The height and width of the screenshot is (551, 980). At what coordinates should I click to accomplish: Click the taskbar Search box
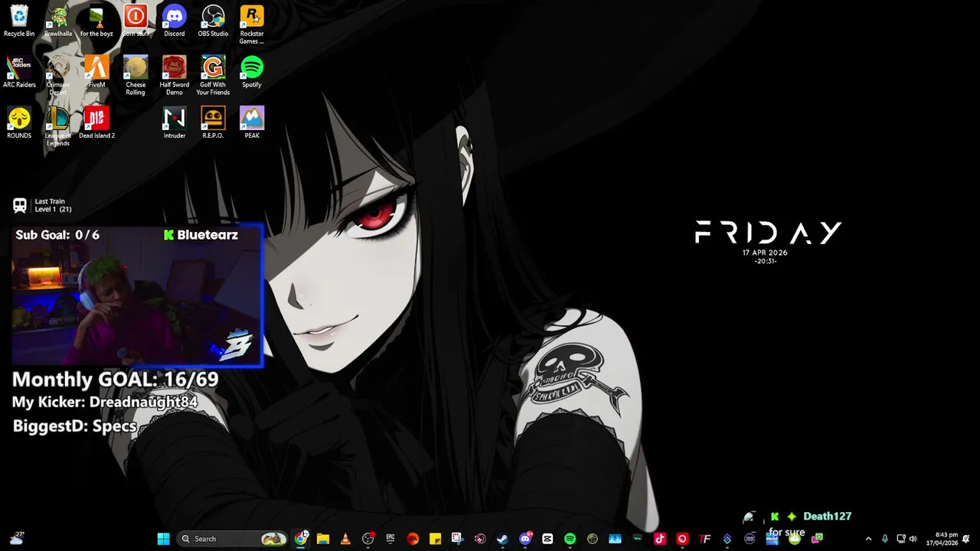pyautogui.click(x=233, y=539)
